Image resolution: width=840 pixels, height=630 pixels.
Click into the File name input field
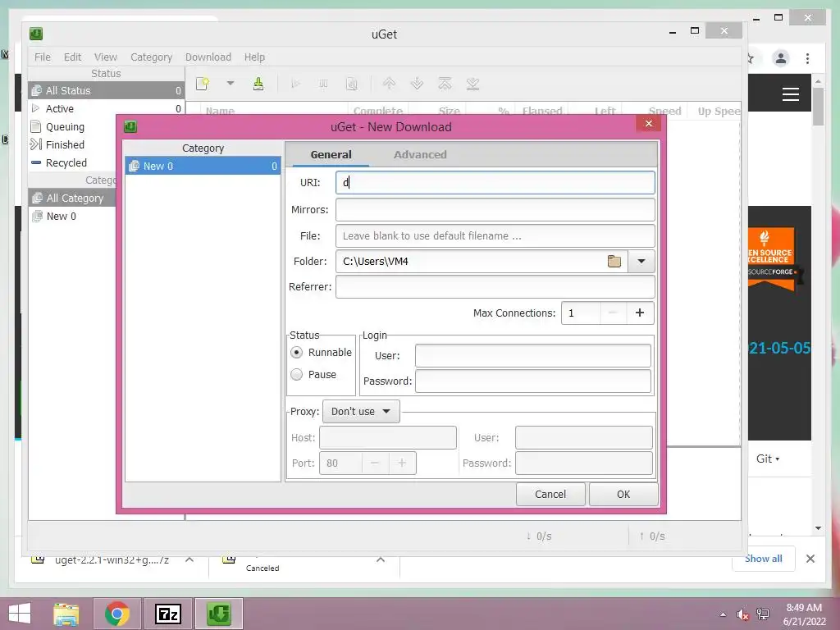495,235
